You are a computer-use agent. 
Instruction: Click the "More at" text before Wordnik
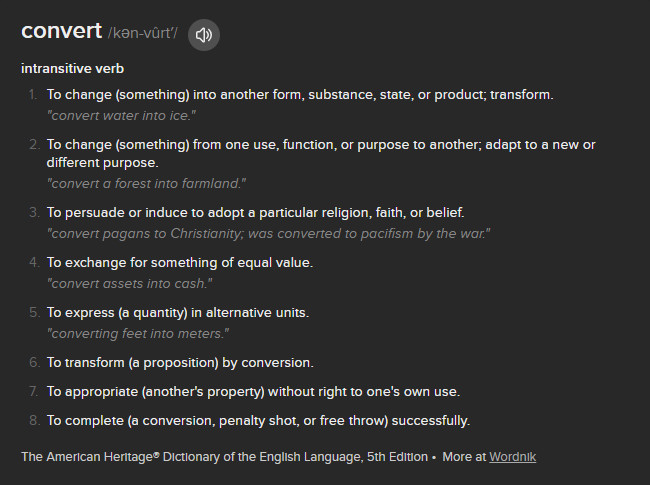(464, 456)
